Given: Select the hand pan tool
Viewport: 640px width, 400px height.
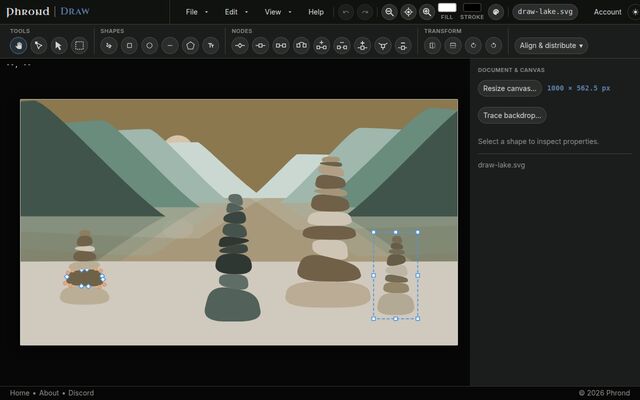Looking at the screenshot, I should 18,45.
